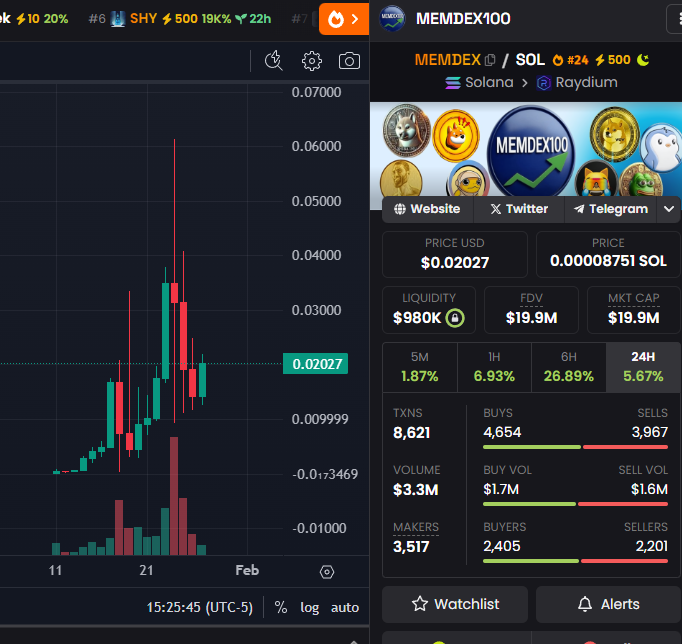
Task: Click the indicator quick-search lightning icon
Action: (x=274, y=60)
